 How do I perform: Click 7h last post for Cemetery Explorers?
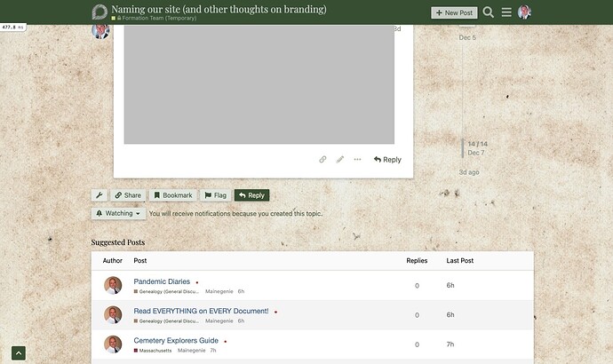tap(450, 344)
